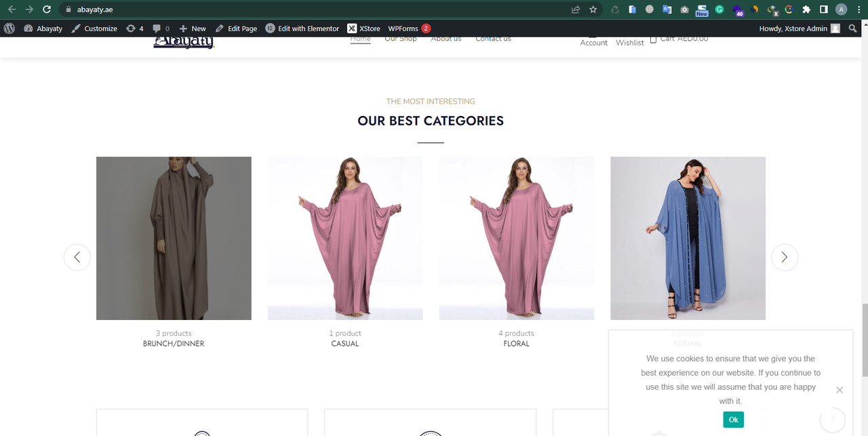Image resolution: width=868 pixels, height=436 pixels.
Task: Open the globe extension icon
Action: 649,9
